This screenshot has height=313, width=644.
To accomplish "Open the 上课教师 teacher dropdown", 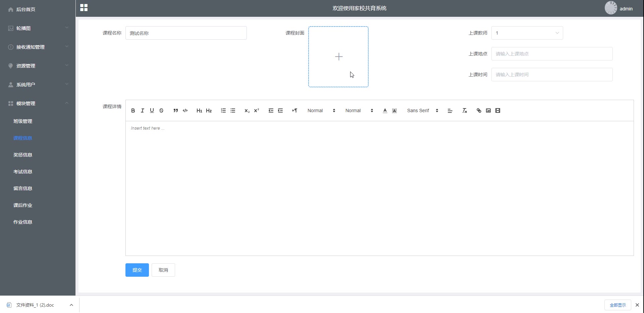I will tap(527, 33).
